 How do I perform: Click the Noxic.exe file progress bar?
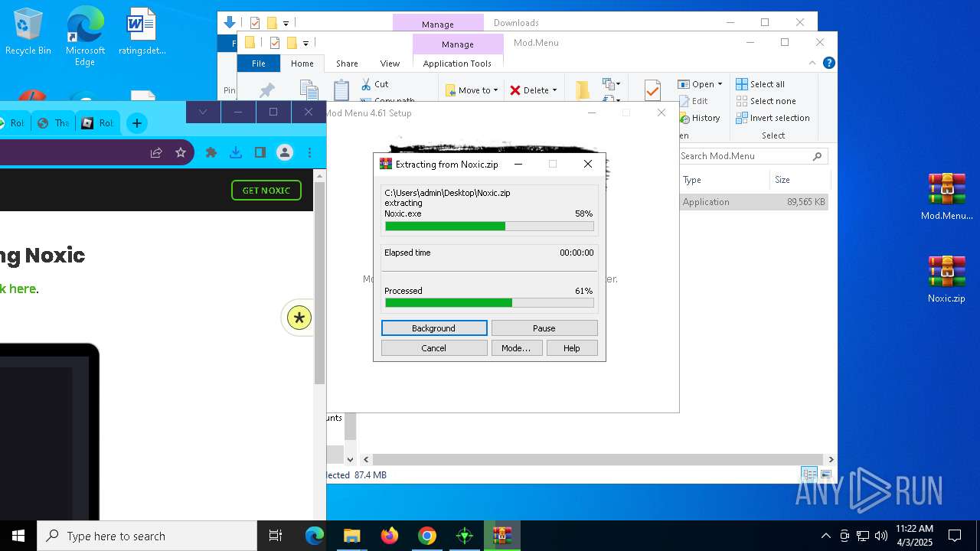(x=489, y=227)
